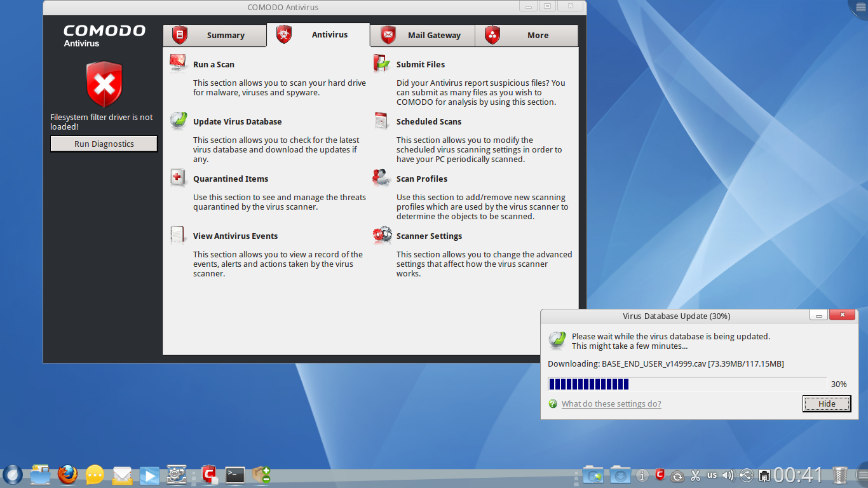Click the View Antivirus Events log icon
The width and height of the screenshot is (868, 488).
178,235
